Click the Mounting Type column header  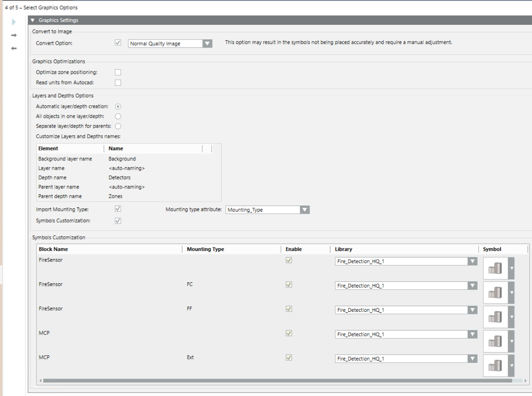[232, 249]
